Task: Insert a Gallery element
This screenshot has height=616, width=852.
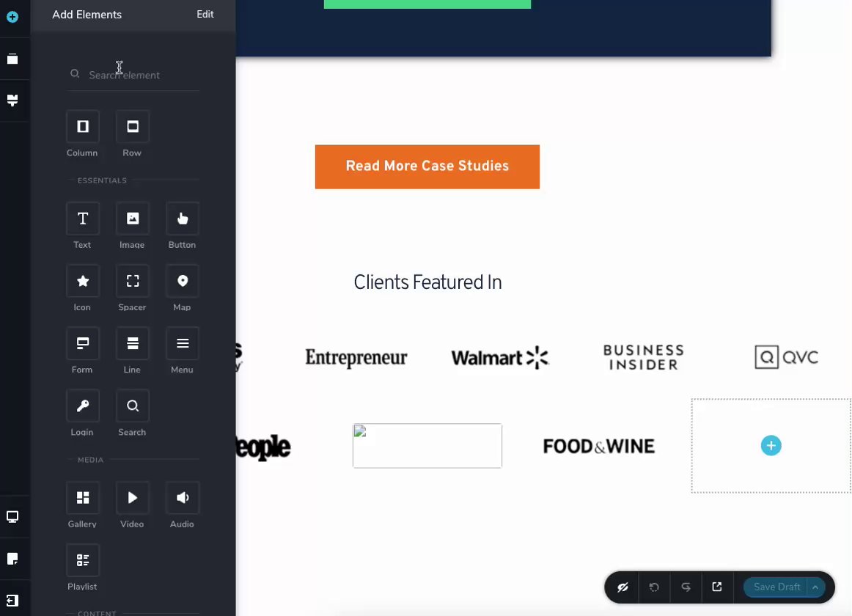Action: coord(83,498)
